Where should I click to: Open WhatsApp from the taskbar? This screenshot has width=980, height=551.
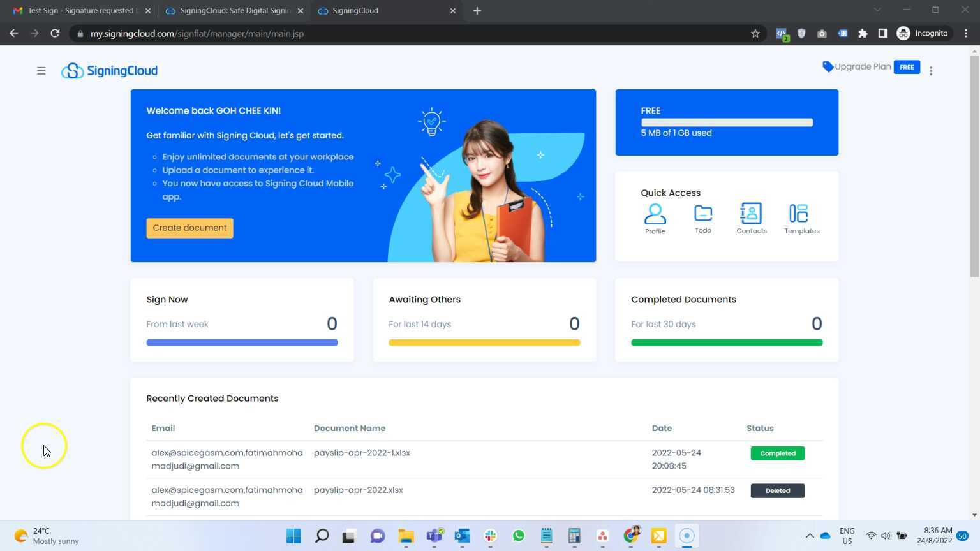coord(518,536)
